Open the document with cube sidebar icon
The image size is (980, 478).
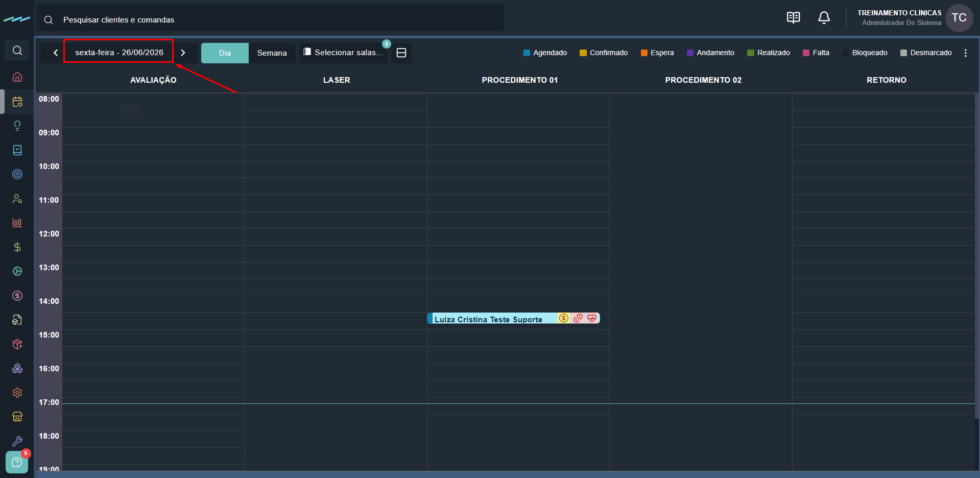point(17,320)
